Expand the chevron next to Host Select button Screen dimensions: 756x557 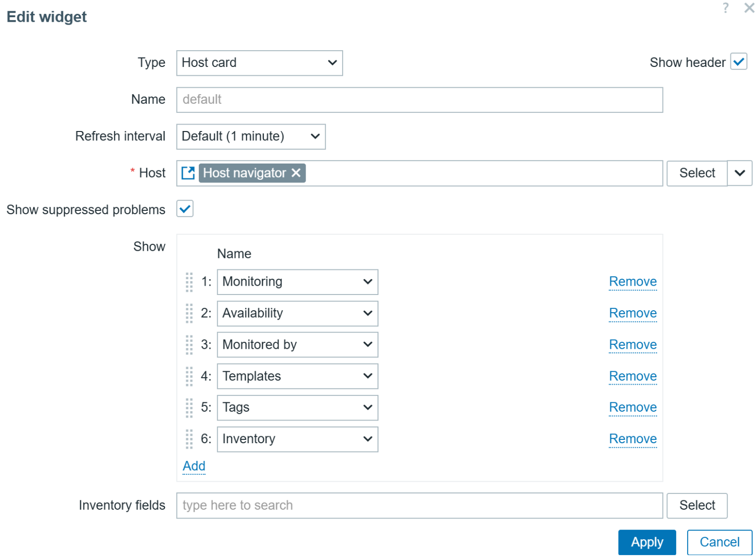pos(739,173)
